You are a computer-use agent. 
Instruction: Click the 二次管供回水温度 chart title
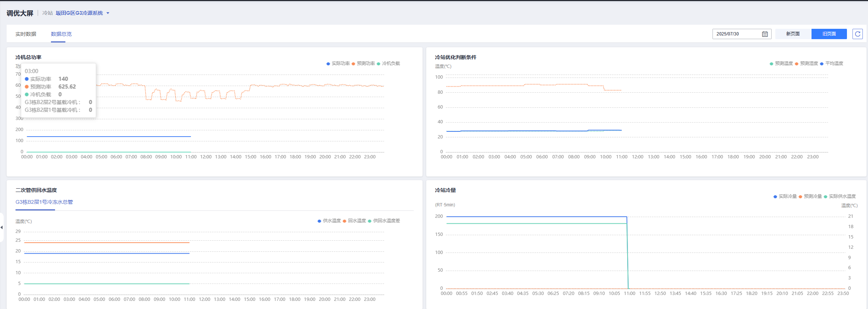pyautogui.click(x=36, y=190)
